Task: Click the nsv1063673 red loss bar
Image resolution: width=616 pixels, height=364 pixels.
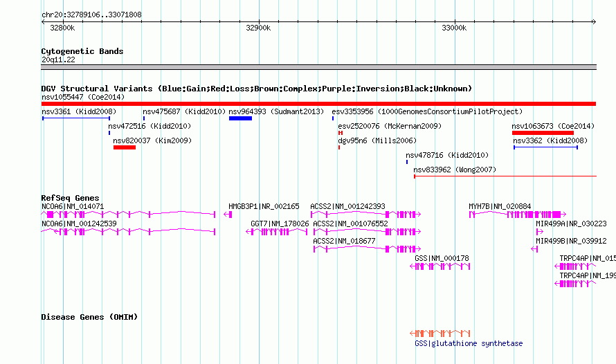Action: pos(543,133)
